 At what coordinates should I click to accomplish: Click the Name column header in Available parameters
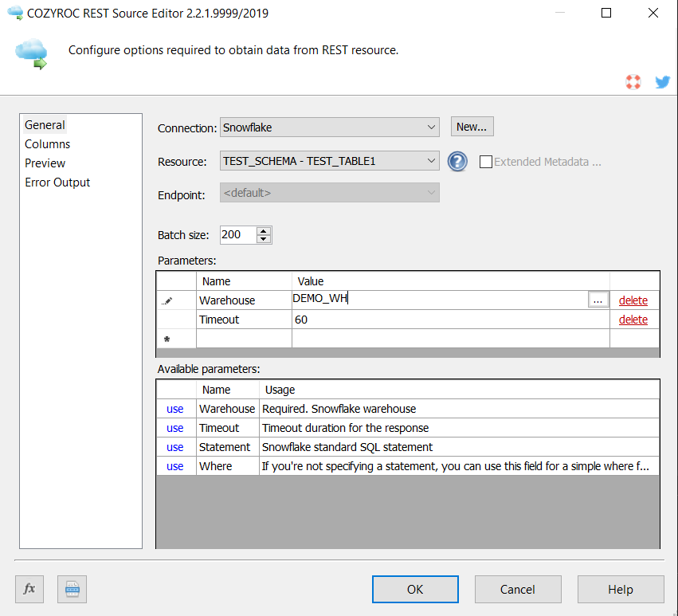[x=228, y=390]
